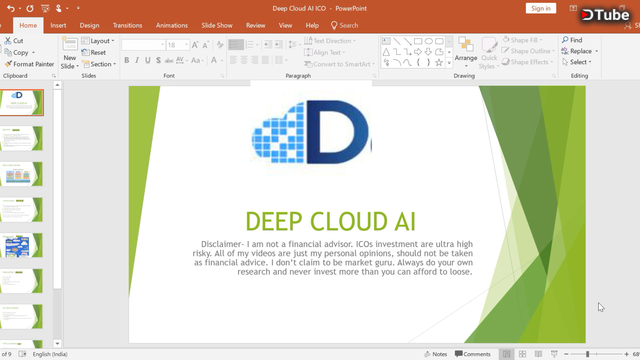Justify paragraph text

click(x=265, y=60)
